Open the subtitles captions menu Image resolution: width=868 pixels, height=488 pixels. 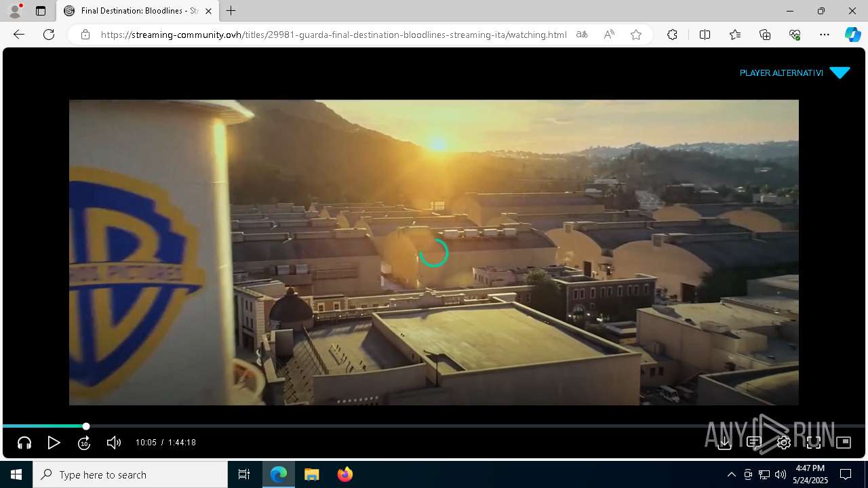coord(754,443)
